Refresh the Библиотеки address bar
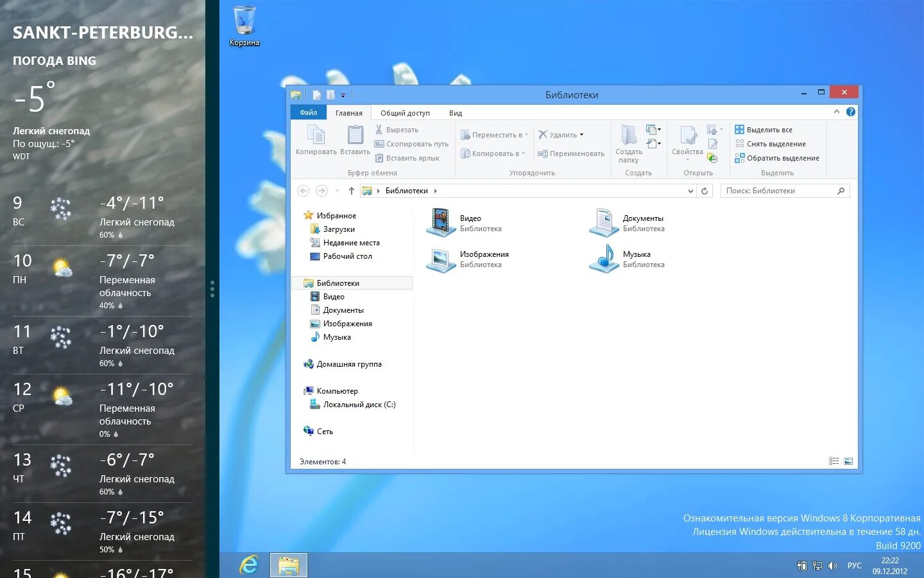The image size is (924, 578). click(x=705, y=191)
